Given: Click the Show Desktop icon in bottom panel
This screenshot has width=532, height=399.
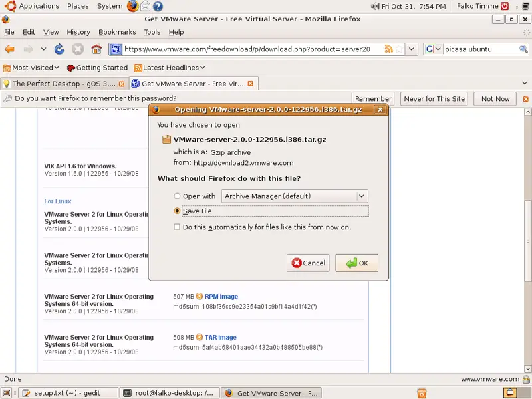Looking at the screenshot, I should pyautogui.click(x=7, y=393).
